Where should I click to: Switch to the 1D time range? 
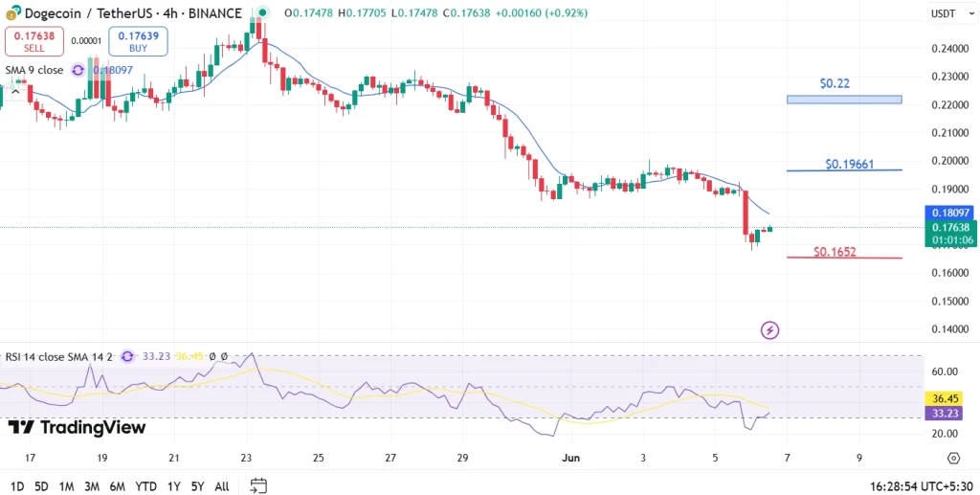coord(17,486)
